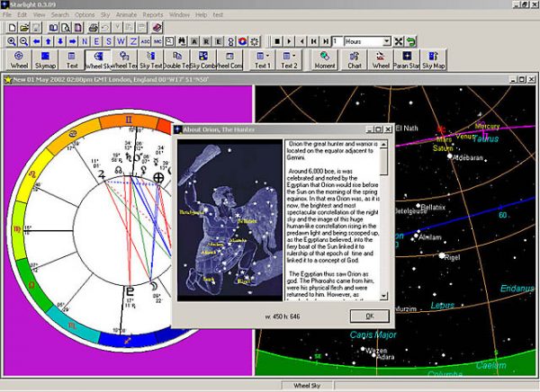Click the Skymap view button
540x392 pixels.
tap(45, 59)
